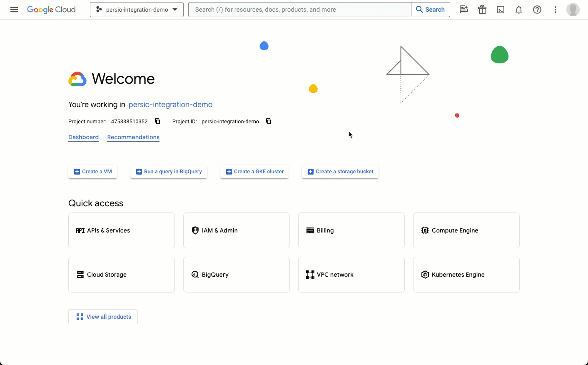The width and height of the screenshot is (588, 365).
Task: Click View all products
Action: [x=103, y=317]
